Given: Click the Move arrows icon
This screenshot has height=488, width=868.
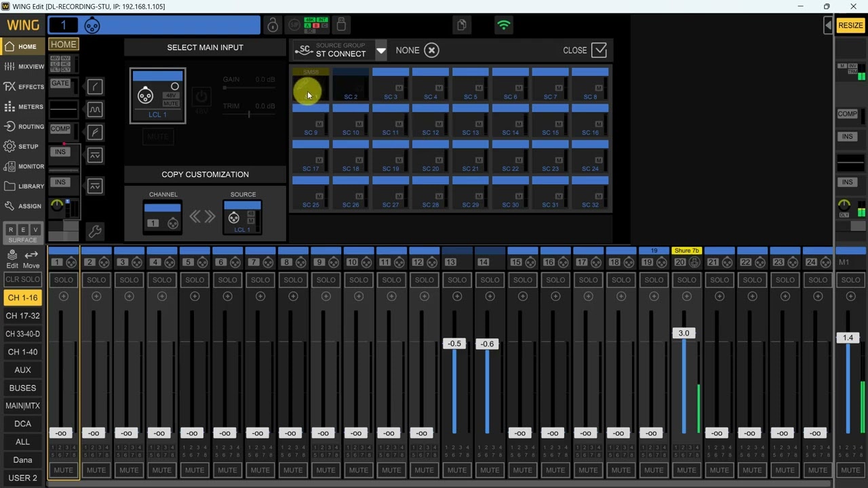Looking at the screenshot, I should pyautogui.click(x=31, y=258).
